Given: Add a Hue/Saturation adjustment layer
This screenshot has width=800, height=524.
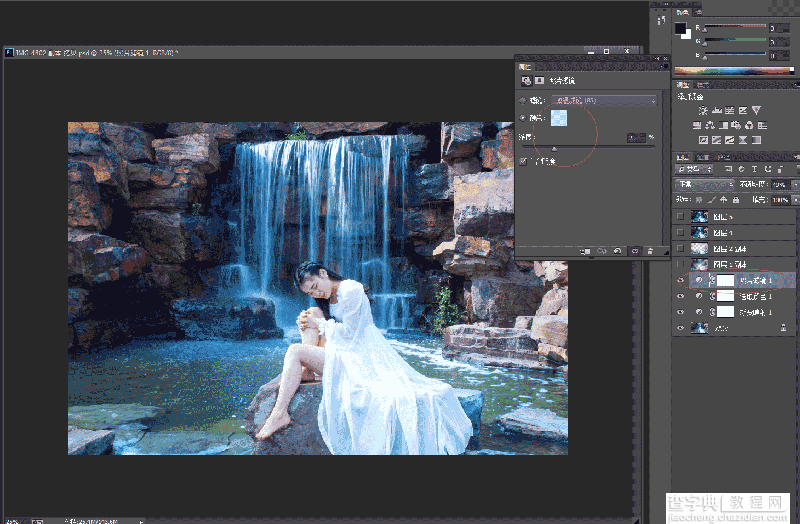Looking at the screenshot, I should tap(697, 125).
